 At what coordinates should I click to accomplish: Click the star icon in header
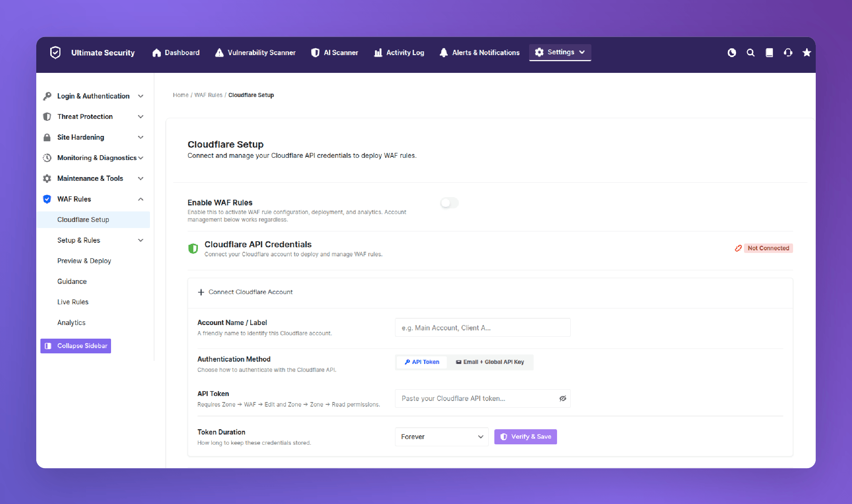[x=807, y=52]
